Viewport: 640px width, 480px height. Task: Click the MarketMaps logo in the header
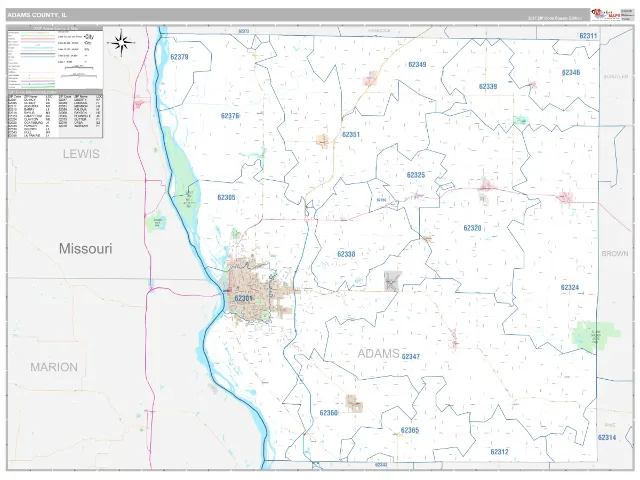[606, 14]
